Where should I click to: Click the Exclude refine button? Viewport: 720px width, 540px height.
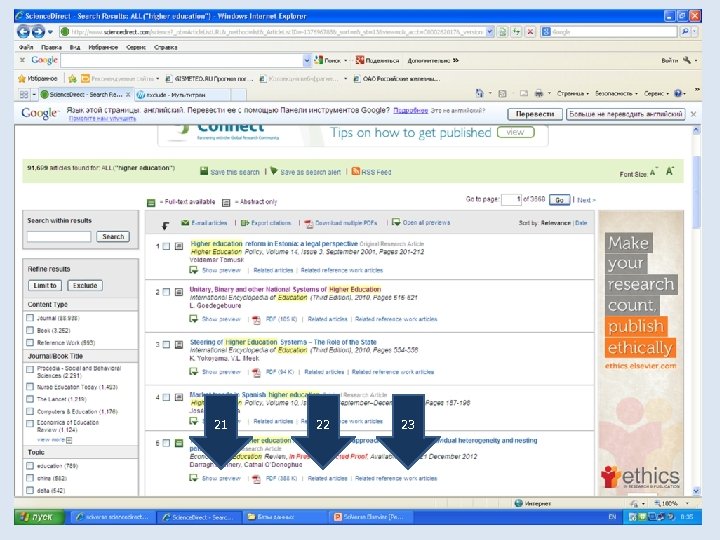coord(85,285)
